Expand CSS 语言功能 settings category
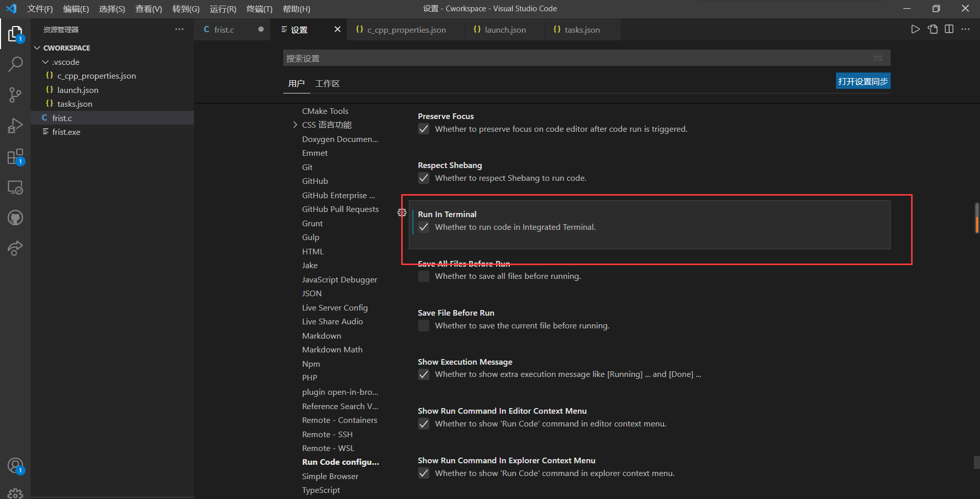The image size is (980, 499). pyautogui.click(x=295, y=125)
